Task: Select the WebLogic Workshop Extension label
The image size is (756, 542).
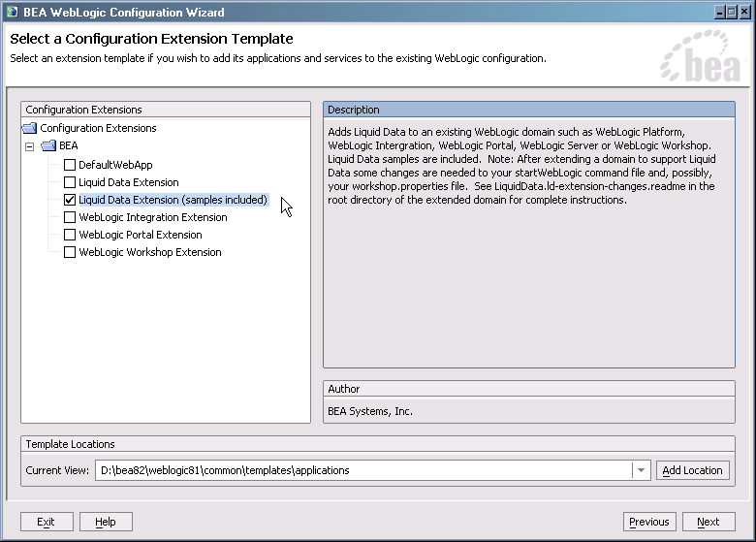Action: (150, 252)
